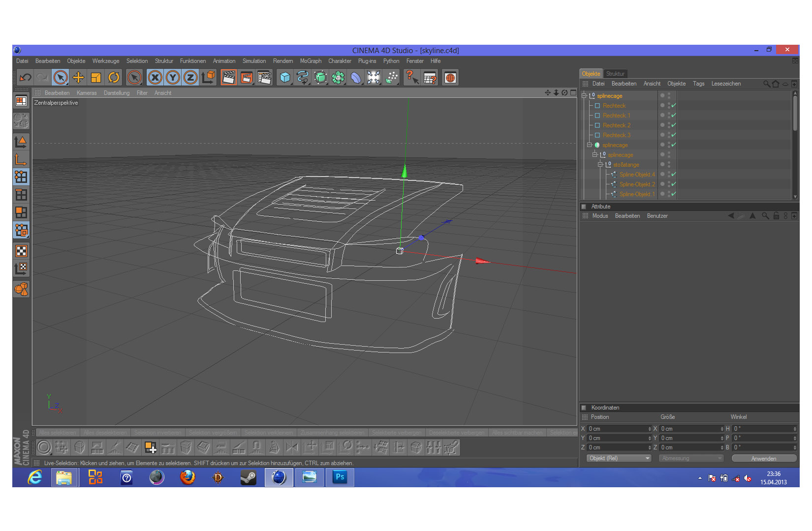Disable the green checkmark for Rechteck.1
812x531 pixels.
pos(674,116)
